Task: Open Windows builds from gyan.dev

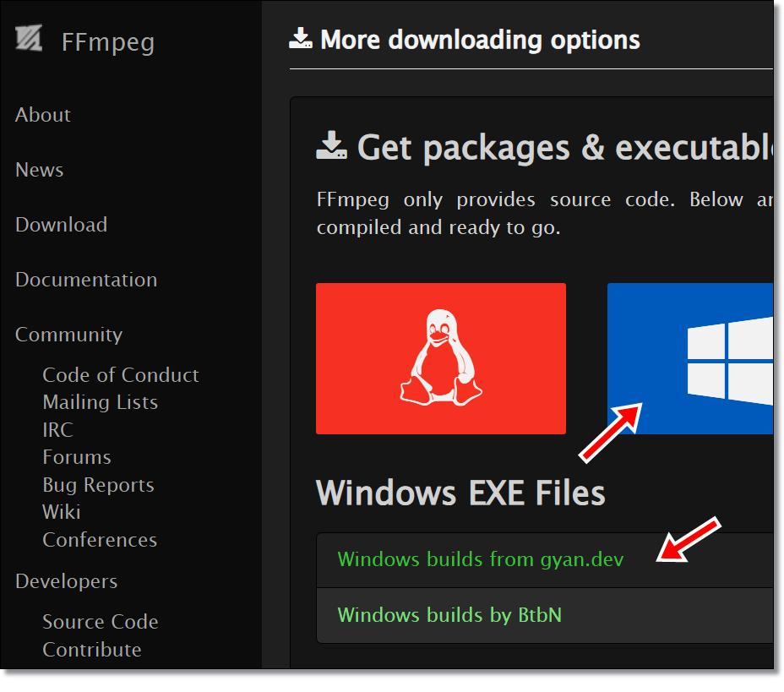Action: click(x=481, y=559)
